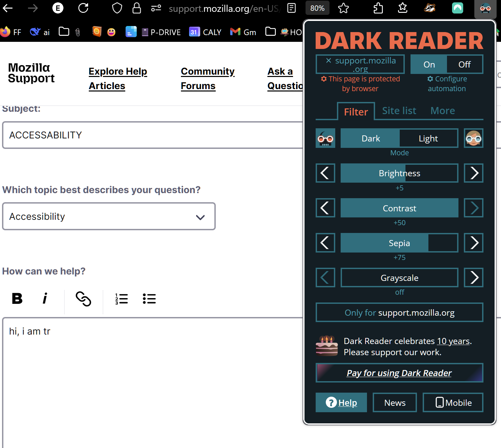Open Community Forums link
This screenshot has width=501, height=448.
click(x=208, y=79)
